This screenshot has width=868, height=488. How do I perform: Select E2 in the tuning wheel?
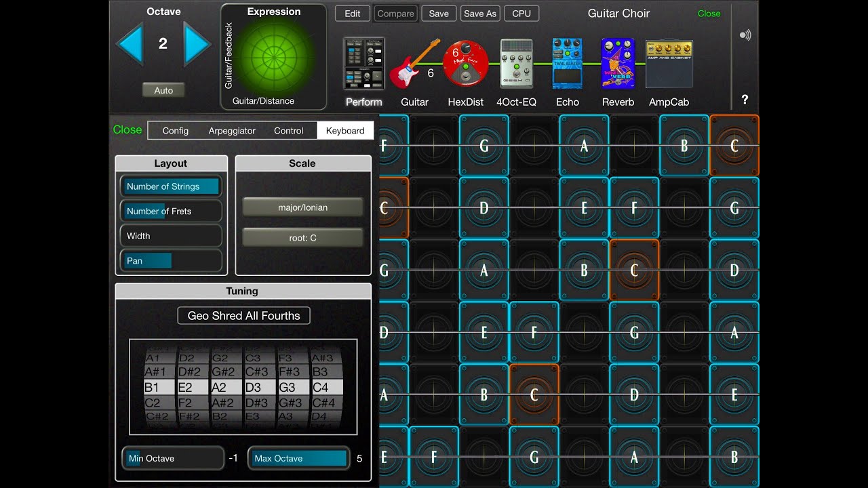[x=193, y=388]
